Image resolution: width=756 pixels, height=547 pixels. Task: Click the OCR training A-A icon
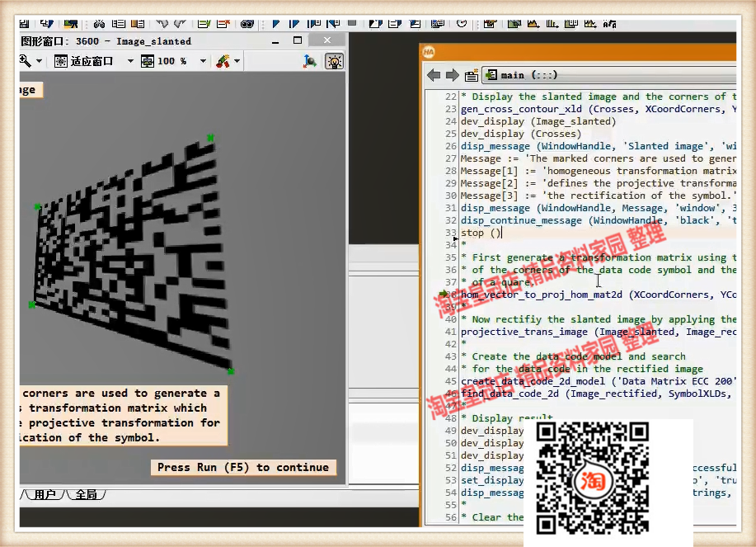pos(609,23)
